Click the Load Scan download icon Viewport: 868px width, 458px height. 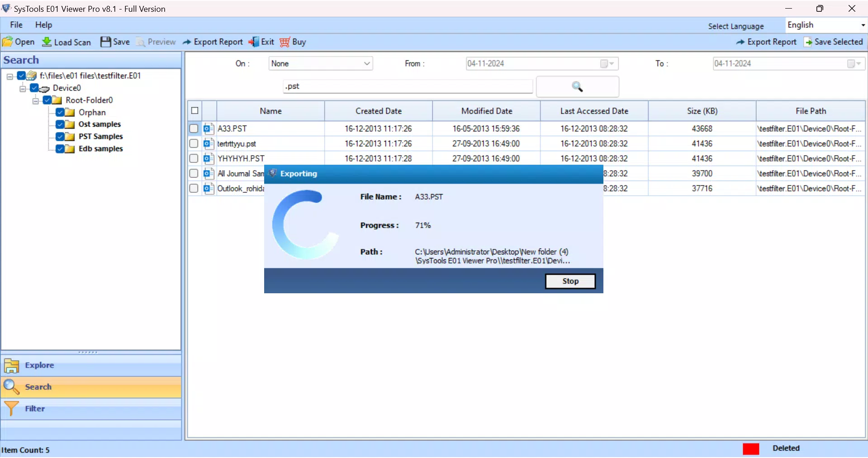[47, 42]
